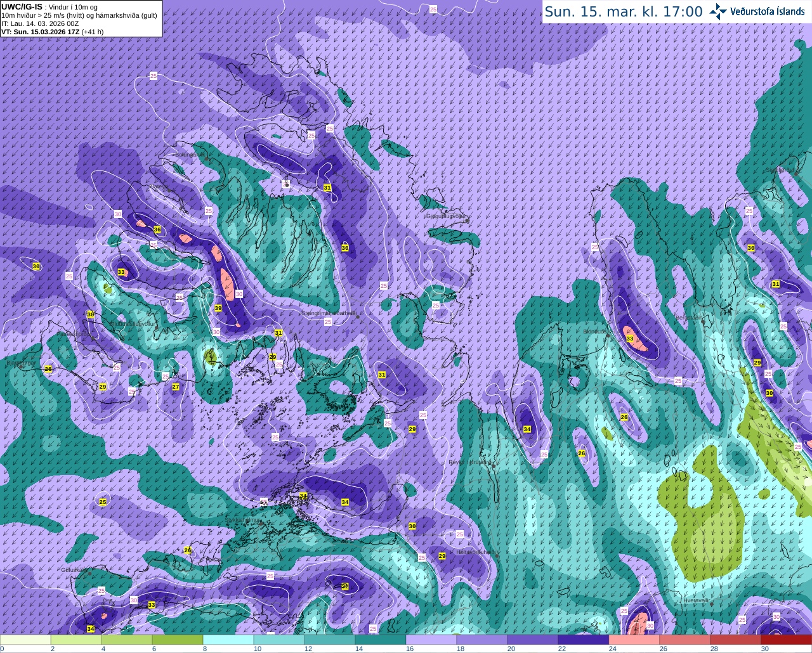Select the 4–6 m/s green legend swatch

[x=128, y=640]
